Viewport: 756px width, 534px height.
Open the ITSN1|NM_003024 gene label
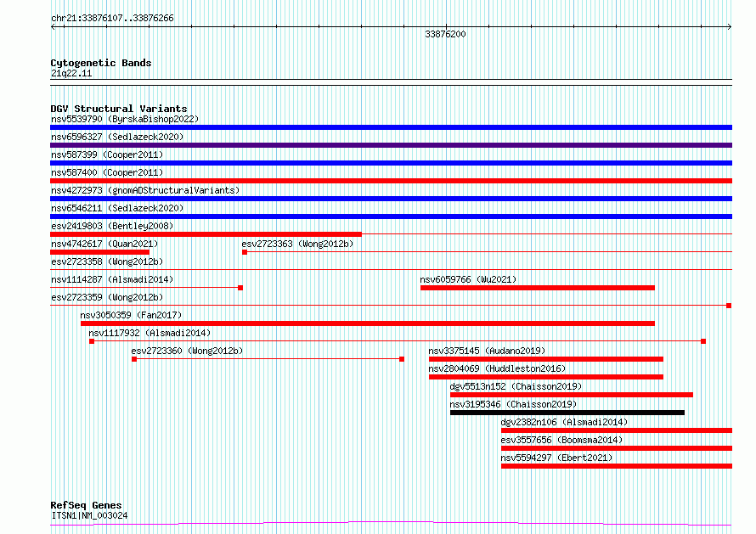[89, 515]
